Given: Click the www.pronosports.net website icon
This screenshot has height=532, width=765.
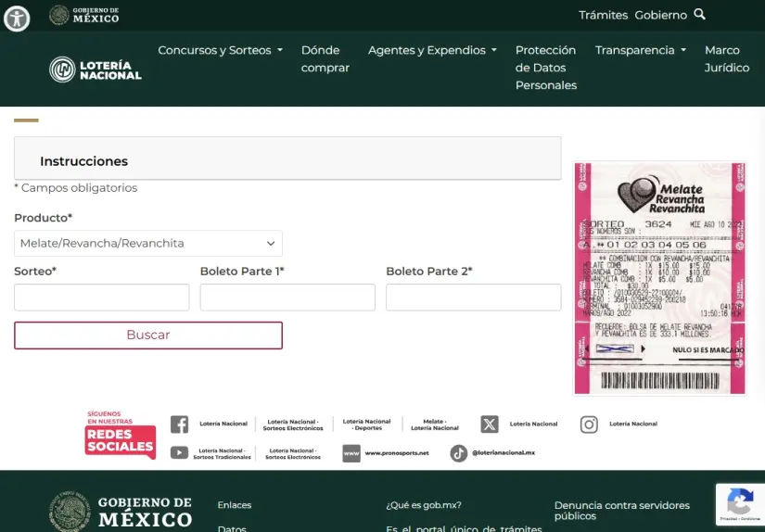Looking at the screenshot, I should click(351, 453).
